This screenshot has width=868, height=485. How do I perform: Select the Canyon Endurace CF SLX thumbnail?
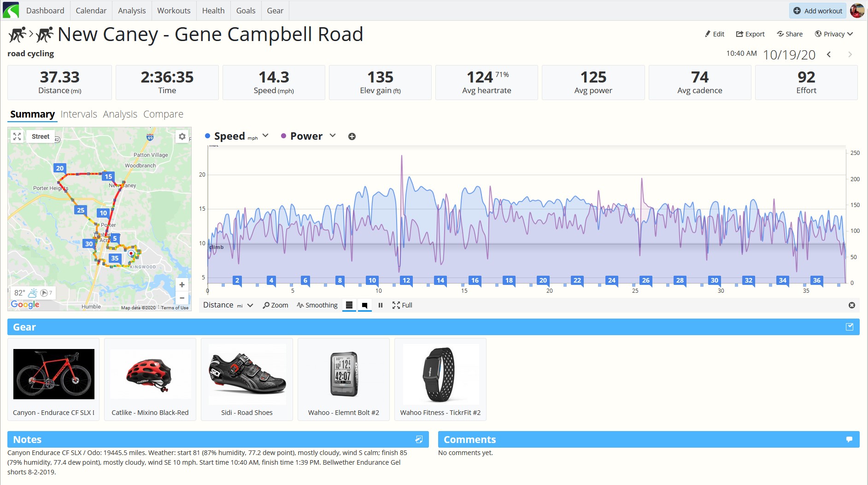point(54,374)
